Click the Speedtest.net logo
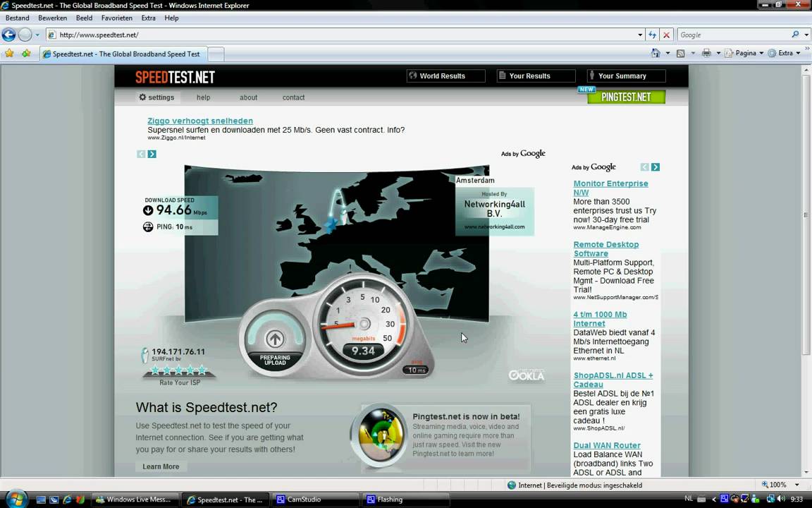Image resolution: width=812 pixels, height=508 pixels. [175, 77]
